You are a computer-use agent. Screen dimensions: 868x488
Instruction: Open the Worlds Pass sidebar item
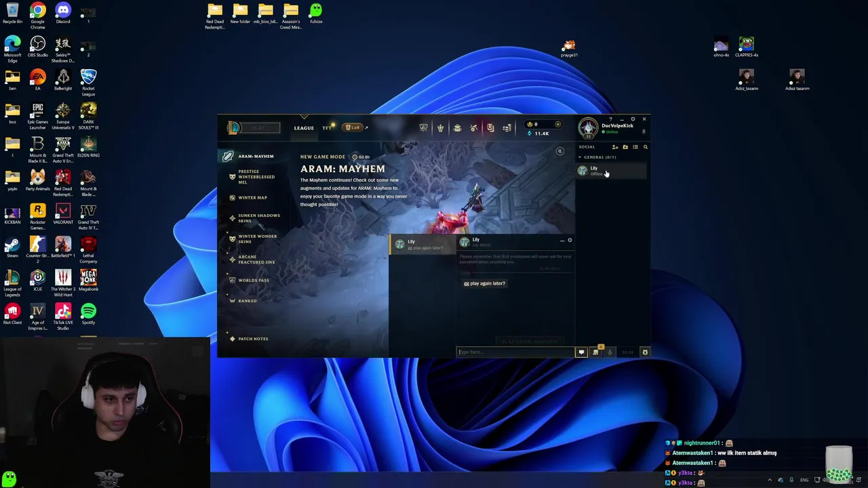[249, 280]
